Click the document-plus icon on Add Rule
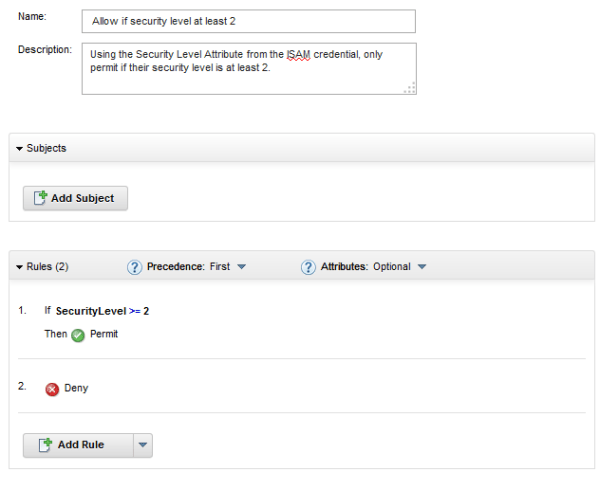 [x=45, y=445]
